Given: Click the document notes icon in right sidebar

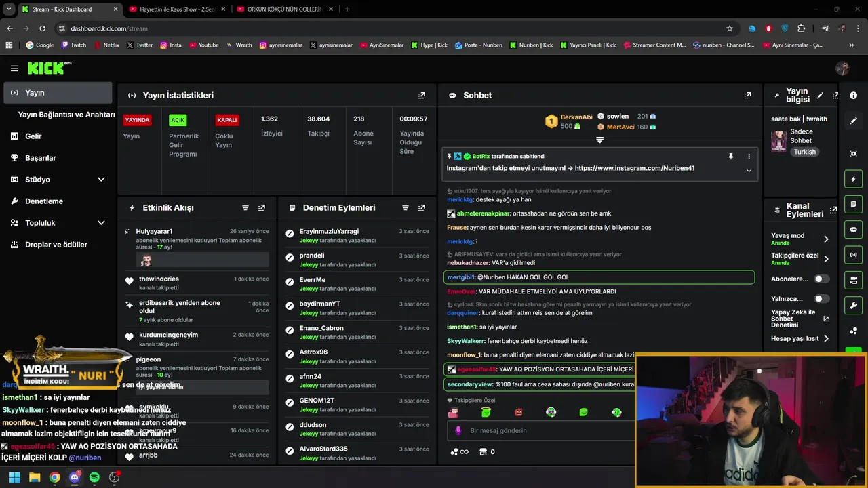Looking at the screenshot, I should coord(854,204).
